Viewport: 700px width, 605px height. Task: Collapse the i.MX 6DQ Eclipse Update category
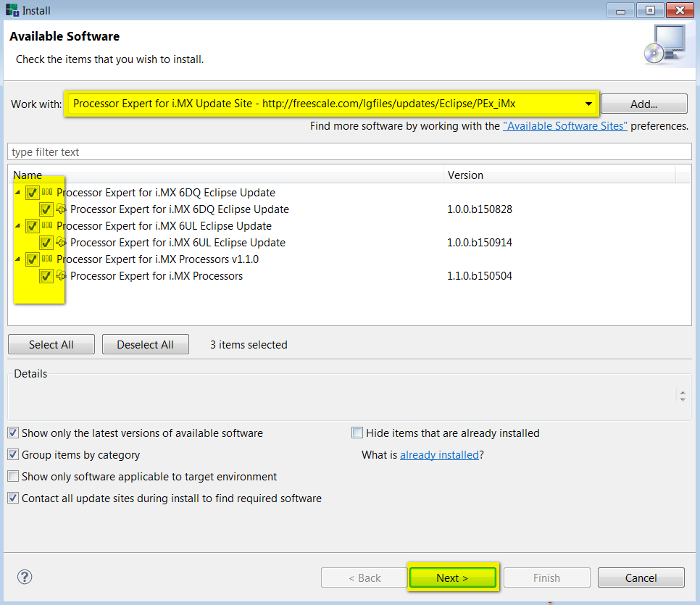(17, 193)
